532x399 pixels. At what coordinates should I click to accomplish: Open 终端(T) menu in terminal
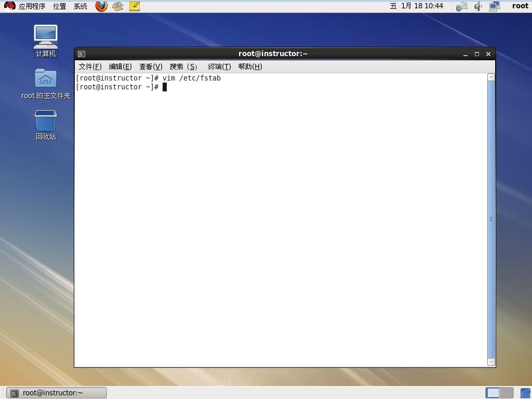tap(220, 66)
